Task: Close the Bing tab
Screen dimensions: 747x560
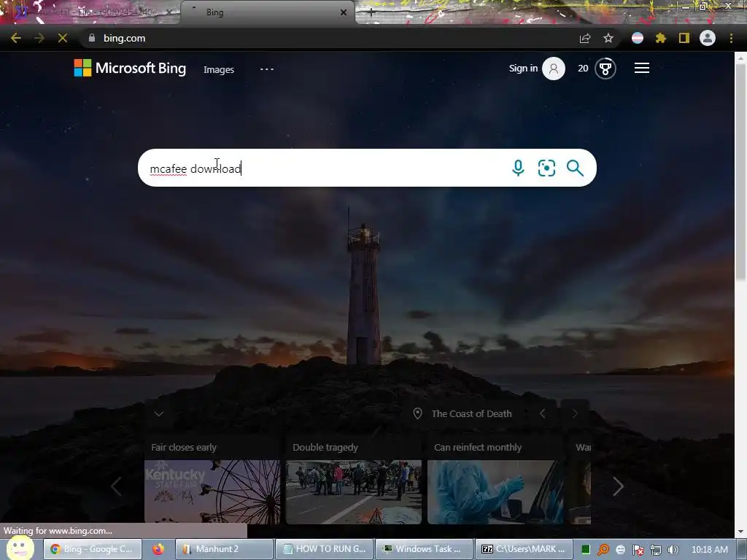Action: click(344, 12)
